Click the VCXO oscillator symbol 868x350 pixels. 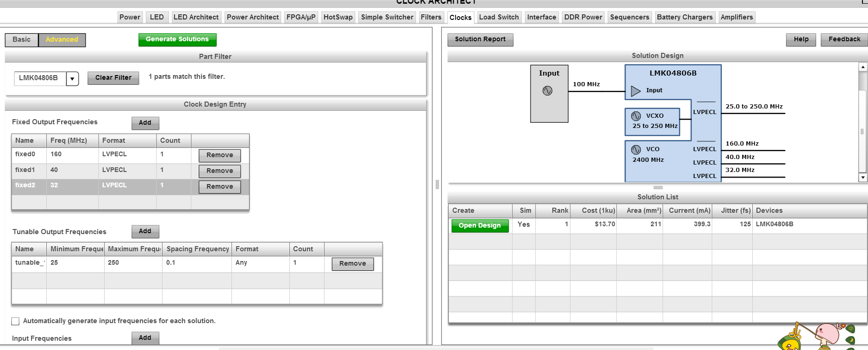[x=636, y=116]
